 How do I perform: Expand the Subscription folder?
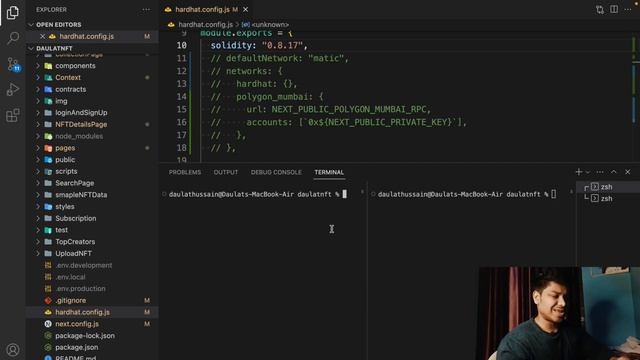click(x=38, y=218)
